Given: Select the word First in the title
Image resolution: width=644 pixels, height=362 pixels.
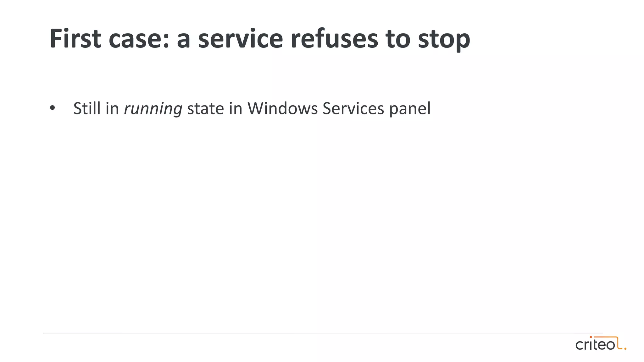Looking at the screenshot, I should tap(75, 39).
